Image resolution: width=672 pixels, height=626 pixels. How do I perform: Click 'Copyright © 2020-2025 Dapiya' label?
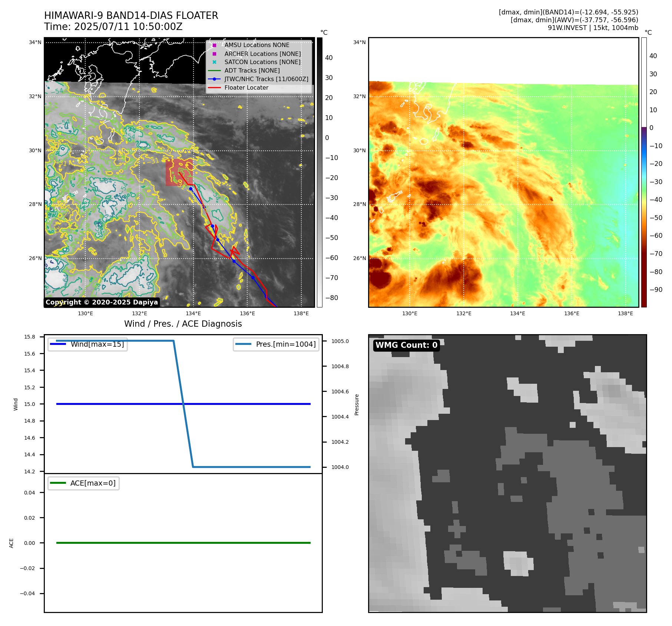(x=102, y=302)
